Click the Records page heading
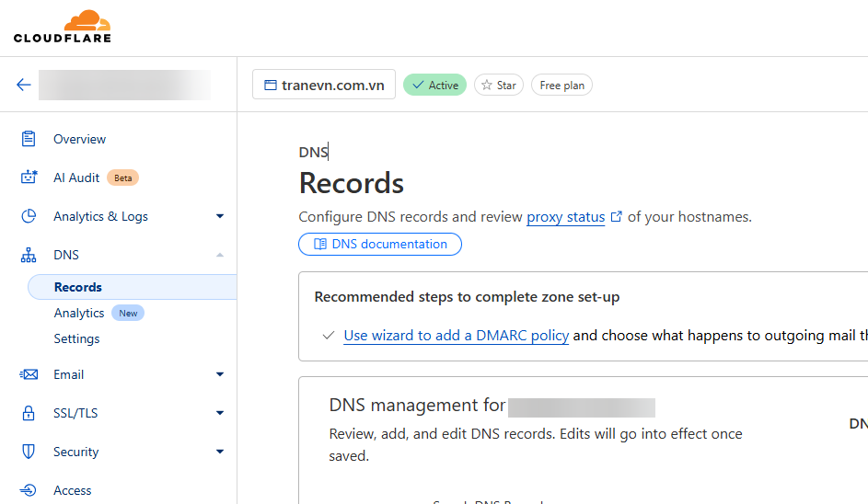The width and height of the screenshot is (868, 504). [x=352, y=183]
